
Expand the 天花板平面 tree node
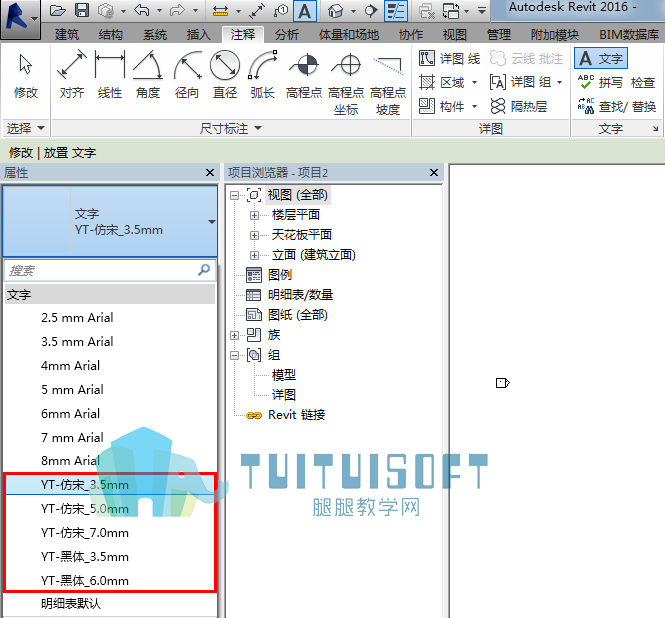click(x=254, y=235)
